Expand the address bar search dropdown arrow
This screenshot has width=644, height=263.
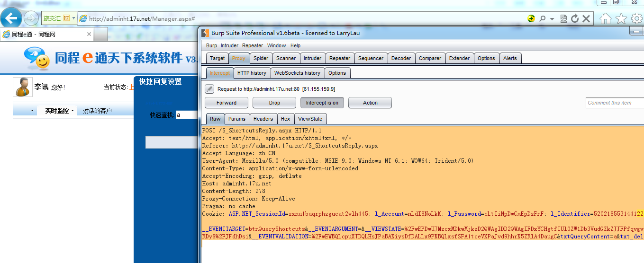point(552,19)
